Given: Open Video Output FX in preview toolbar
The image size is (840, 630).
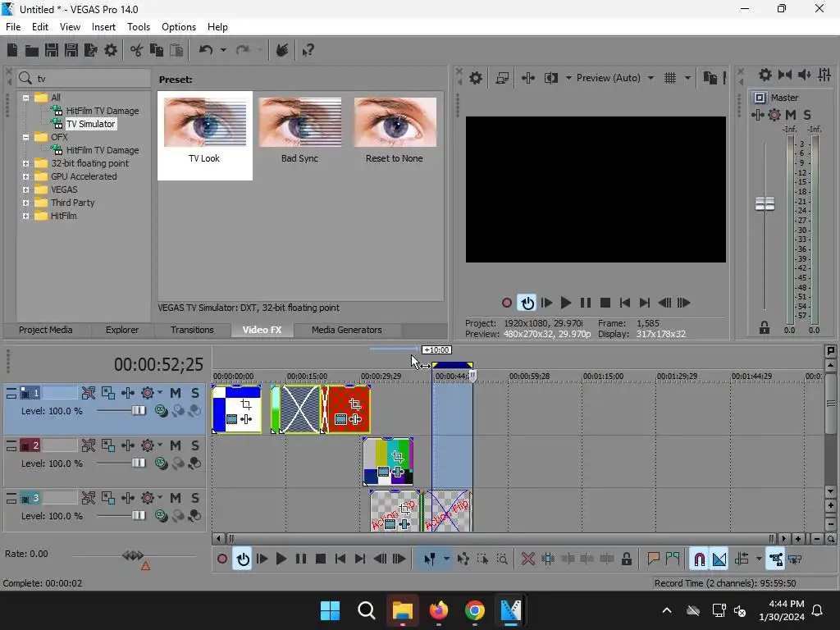Looking at the screenshot, I should [x=528, y=78].
